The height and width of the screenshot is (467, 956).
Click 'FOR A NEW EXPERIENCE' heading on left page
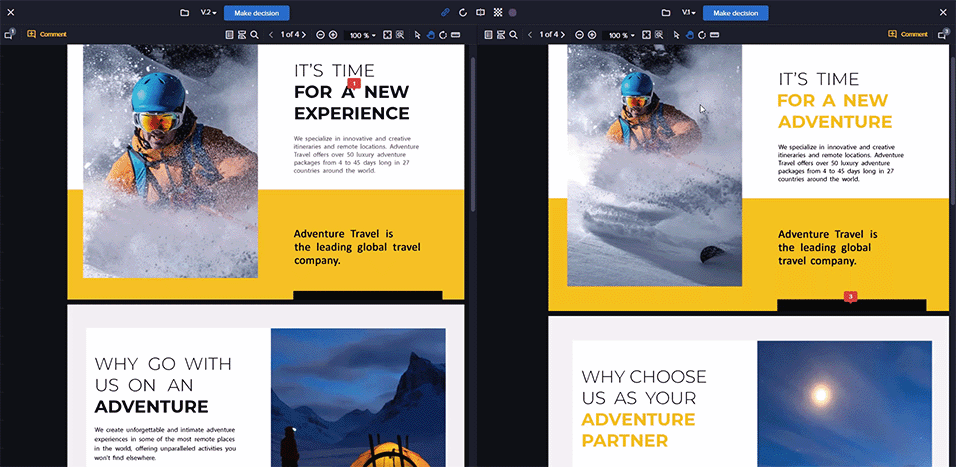(x=352, y=102)
